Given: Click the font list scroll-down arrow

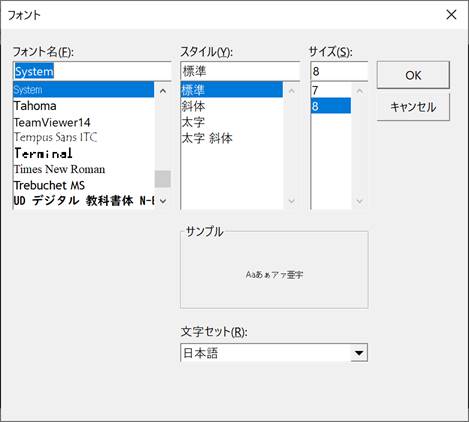Looking at the screenshot, I should (163, 201).
